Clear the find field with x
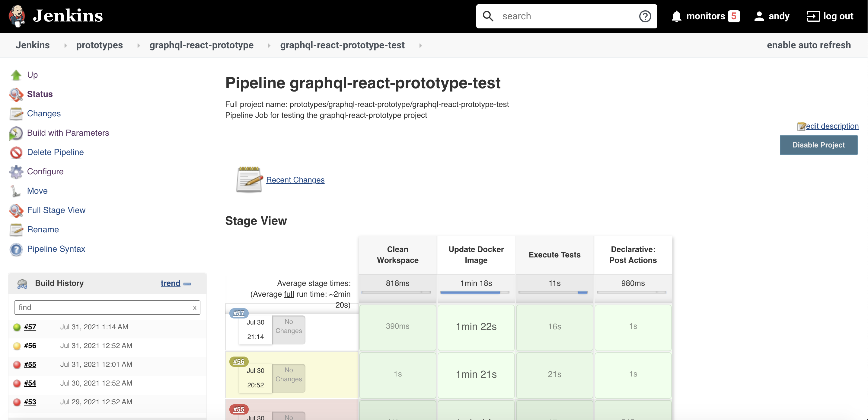The height and width of the screenshot is (420, 868). [x=195, y=308]
